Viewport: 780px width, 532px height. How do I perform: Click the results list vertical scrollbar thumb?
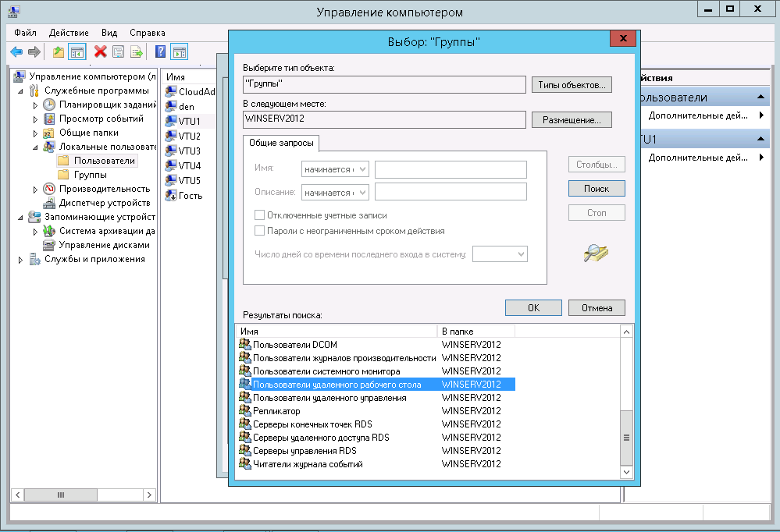[626, 438]
